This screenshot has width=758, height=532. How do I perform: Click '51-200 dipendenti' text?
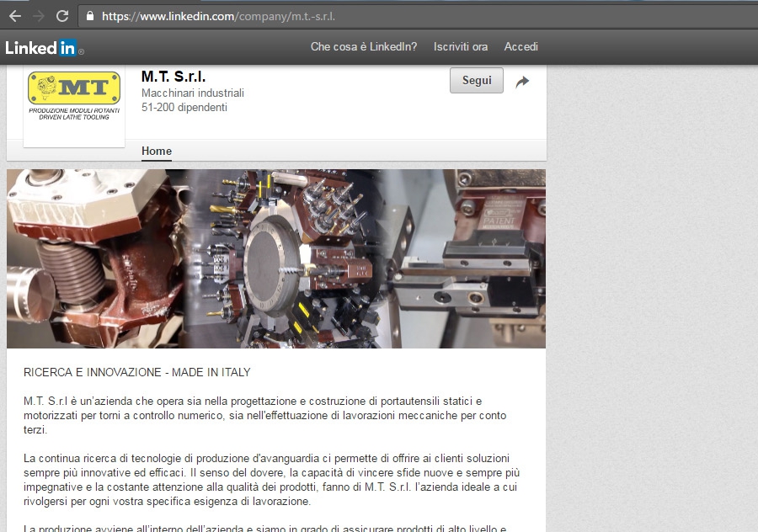tap(184, 107)
